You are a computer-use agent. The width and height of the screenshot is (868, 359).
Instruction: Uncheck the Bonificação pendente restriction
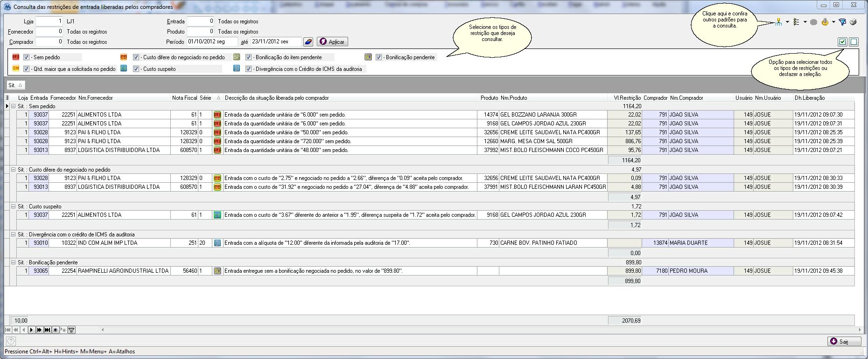[379, 57]
